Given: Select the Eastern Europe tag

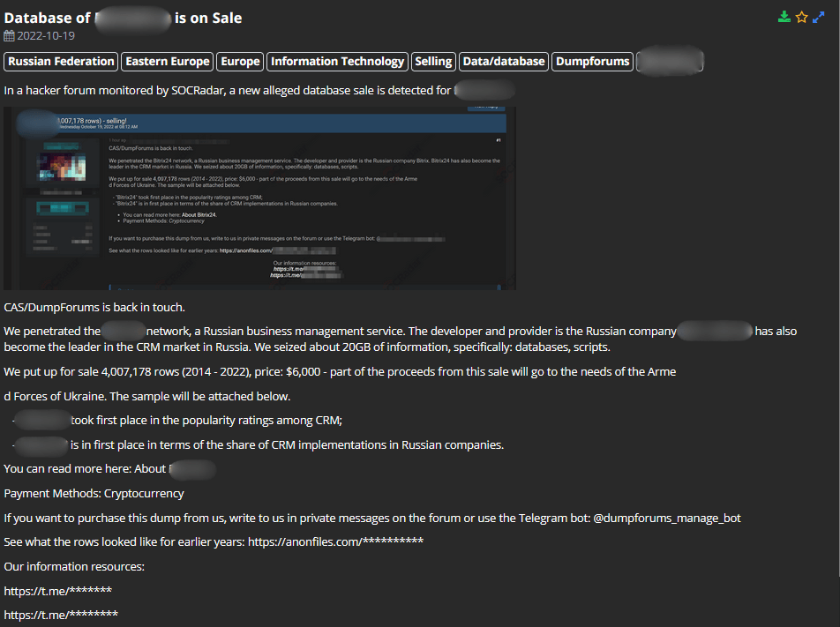Looking at the screenshot, I should [x=167, y=62].
